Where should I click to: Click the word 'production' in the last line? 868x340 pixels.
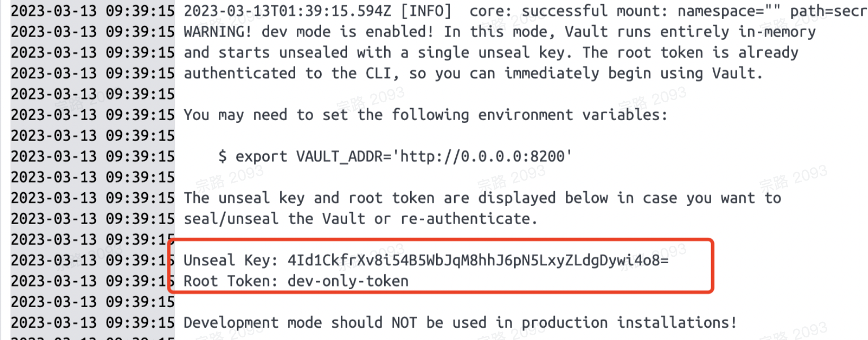click(x=564, y=323)
